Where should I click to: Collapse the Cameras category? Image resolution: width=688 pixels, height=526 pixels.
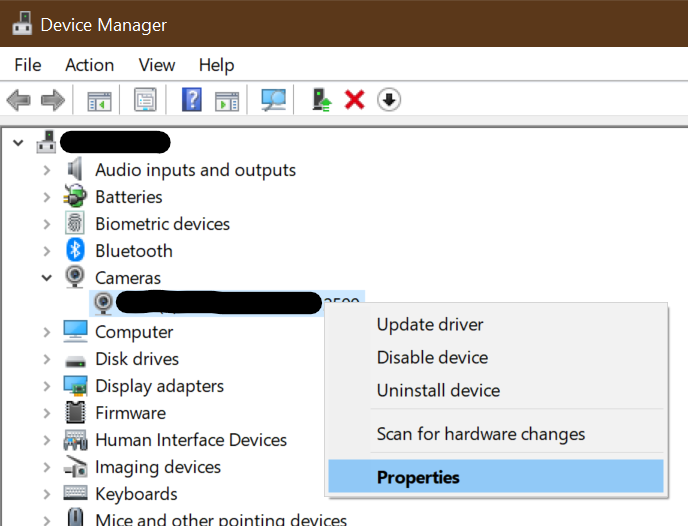47,278
